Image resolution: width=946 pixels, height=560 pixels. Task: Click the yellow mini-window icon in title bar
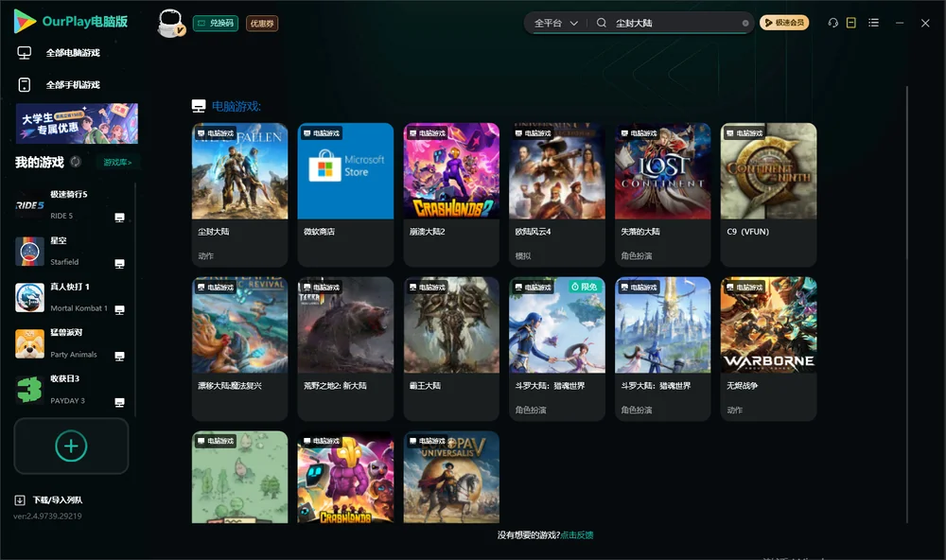(851, 23)
